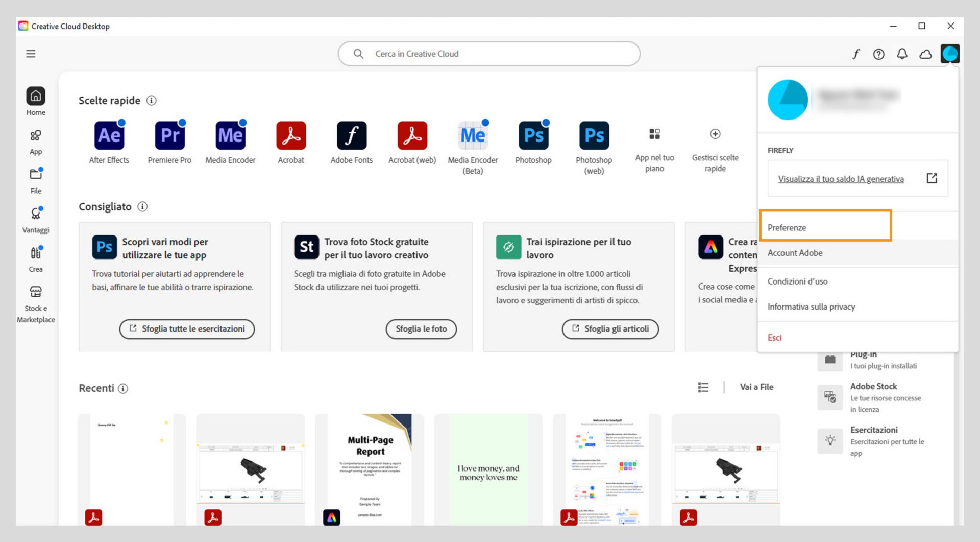Click green icon in Trai ispirazione card

click(508, 247)
